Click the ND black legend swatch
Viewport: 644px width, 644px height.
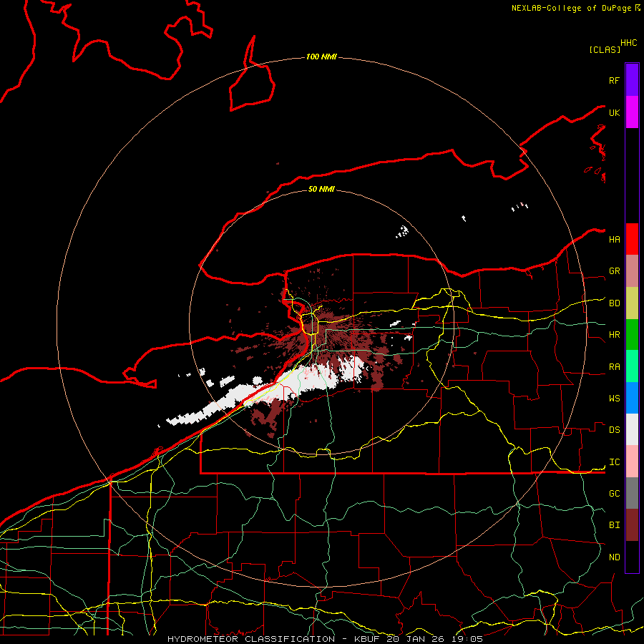pyautogui.click(x=632, y=557)
